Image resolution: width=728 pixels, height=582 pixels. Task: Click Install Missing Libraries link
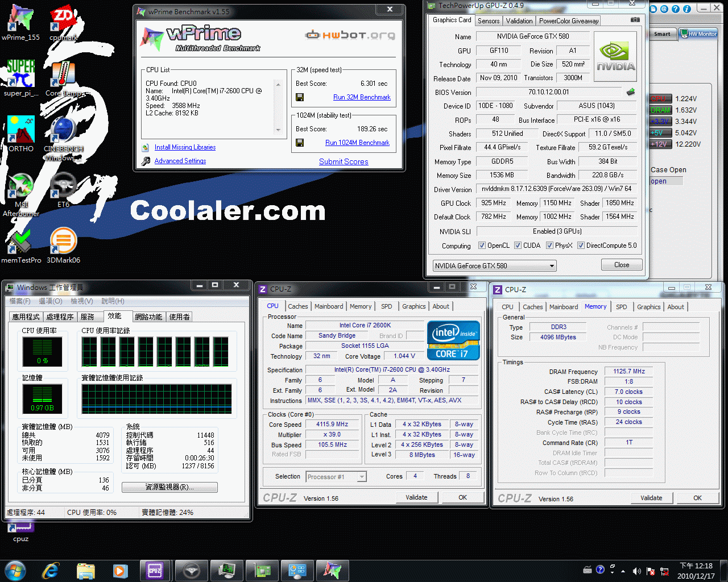point(185,147)
